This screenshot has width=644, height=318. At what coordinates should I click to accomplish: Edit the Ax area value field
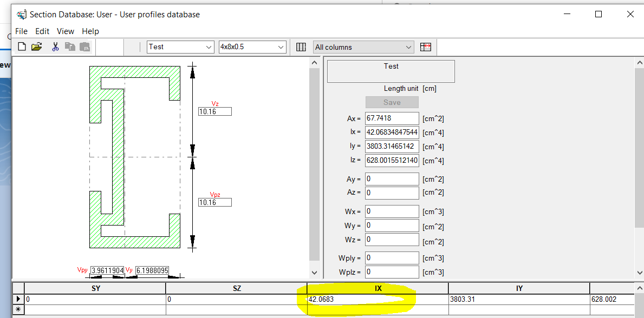pos(392,118)
